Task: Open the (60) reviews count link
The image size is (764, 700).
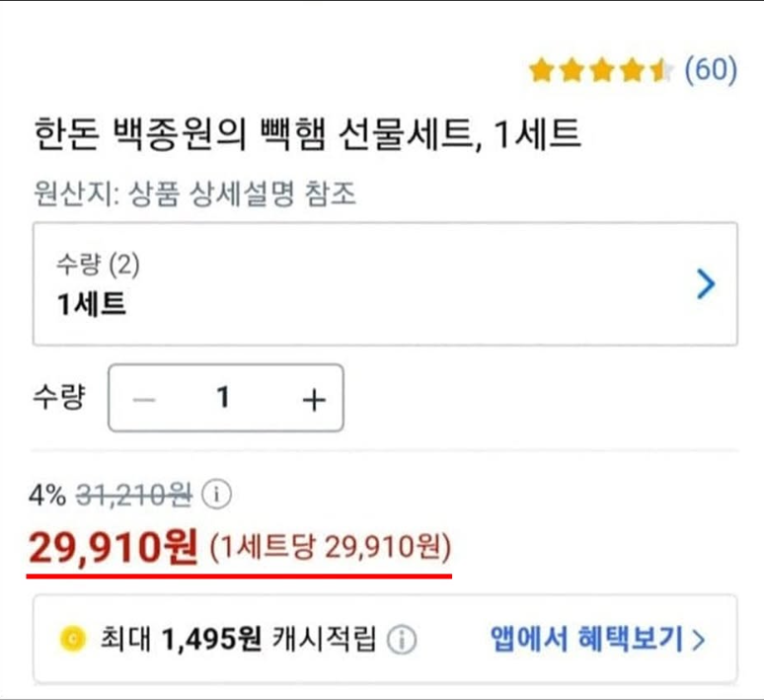Action: (711, 71)
